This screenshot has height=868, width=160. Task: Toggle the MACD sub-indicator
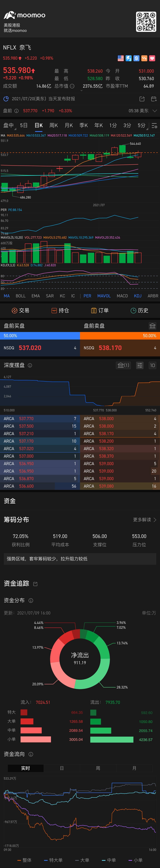122,296
